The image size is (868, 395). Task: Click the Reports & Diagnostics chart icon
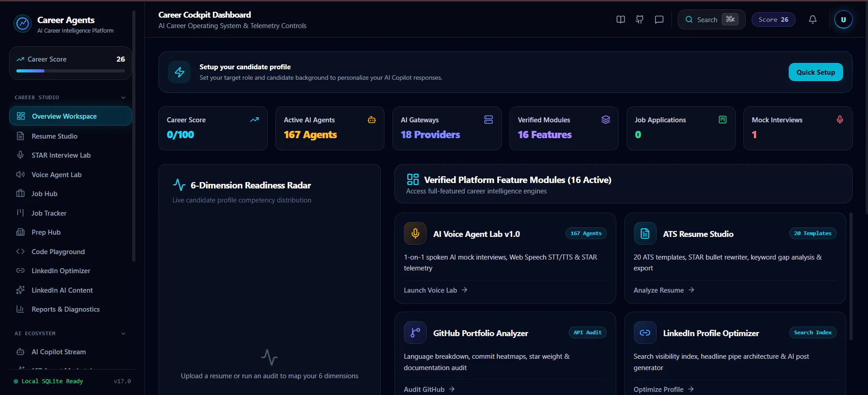[20, 309]
